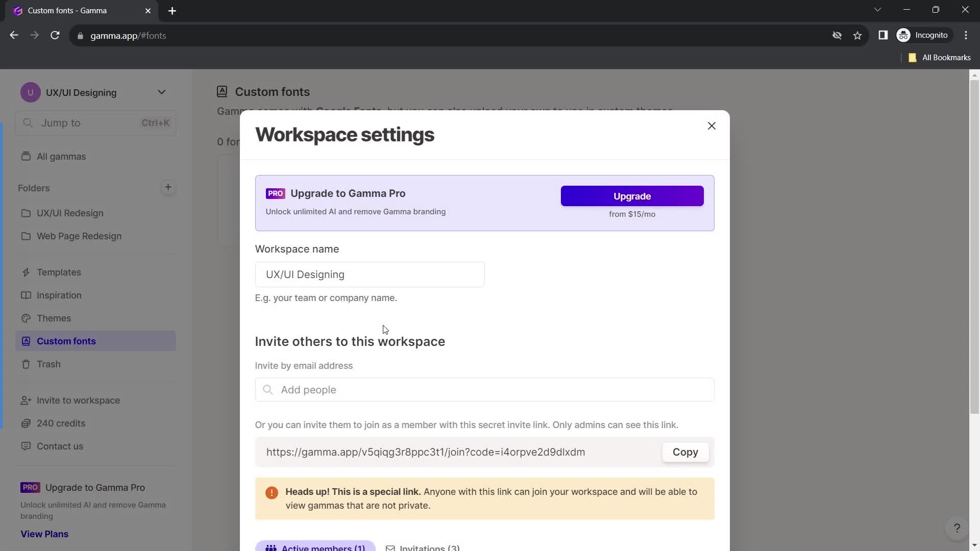
Task: Open the UX/UI Redesign folder
Action: click(70, 213)
